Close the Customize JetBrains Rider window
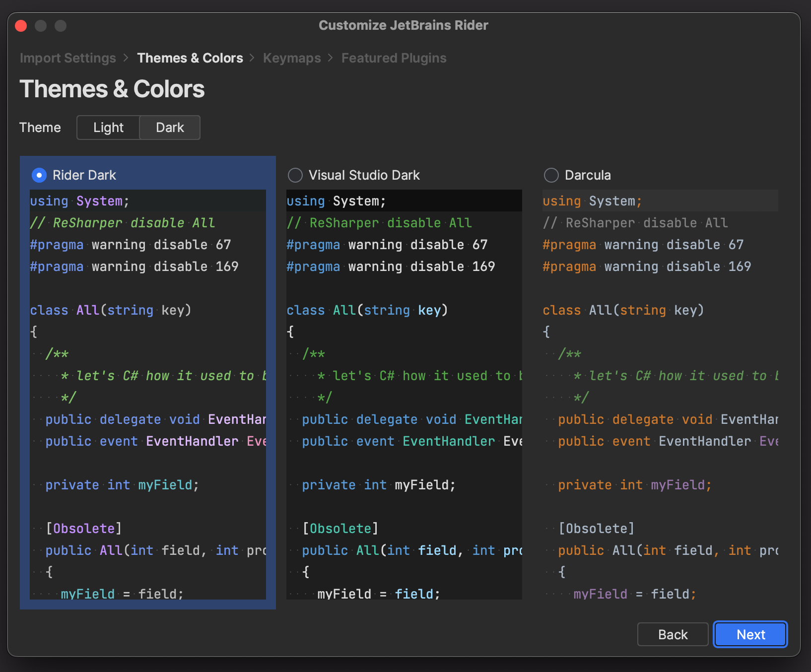This screenshot has height=672, width=811. click(x=21, y=25)
